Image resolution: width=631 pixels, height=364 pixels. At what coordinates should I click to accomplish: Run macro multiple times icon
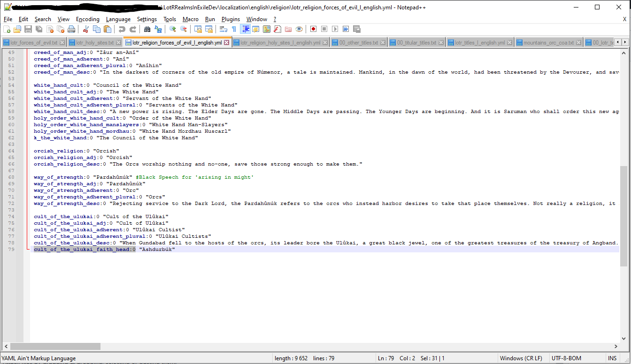pos(346,29)
